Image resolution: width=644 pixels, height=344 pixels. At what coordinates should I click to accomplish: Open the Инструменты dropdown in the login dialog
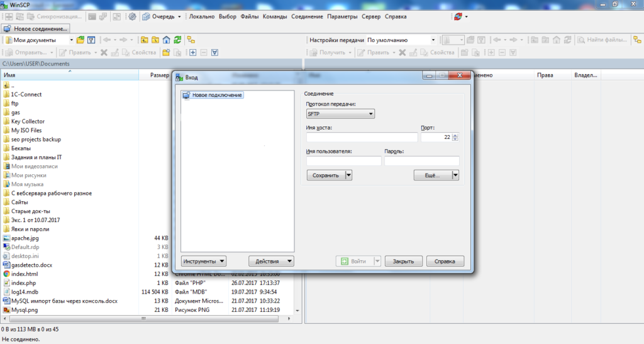click(204, 261)
